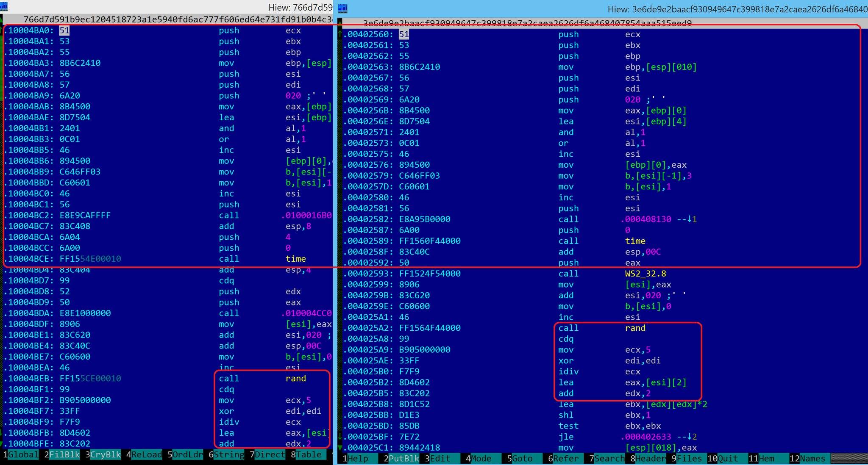Open 12 Names in the function bar
The height and width of the screenshot is (465, 868).
pos(812,458)
